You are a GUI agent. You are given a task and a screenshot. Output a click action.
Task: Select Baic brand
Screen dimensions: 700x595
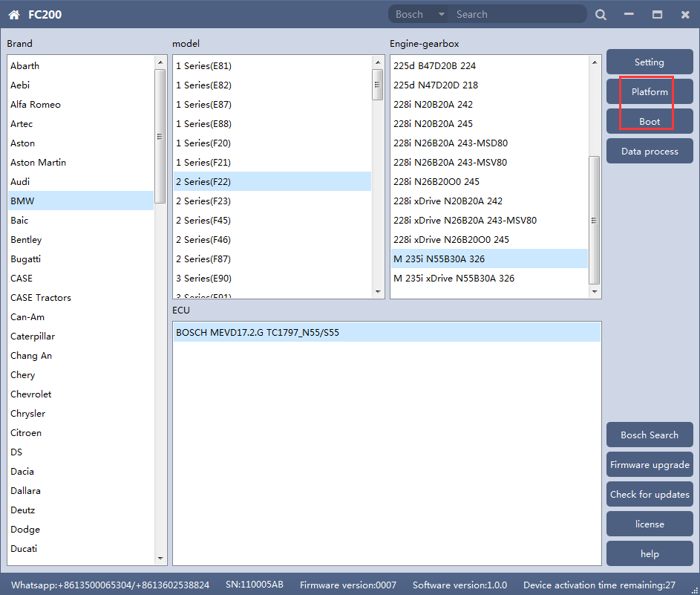pyautogui.click(x=81, y=220)
